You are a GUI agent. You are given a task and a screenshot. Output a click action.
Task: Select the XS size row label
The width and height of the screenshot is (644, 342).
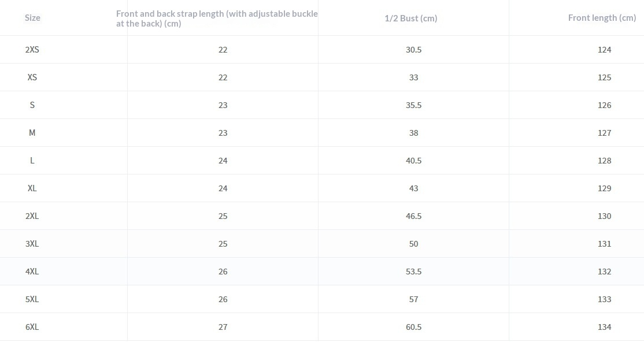pyautogui.click(x=32, y=77)
